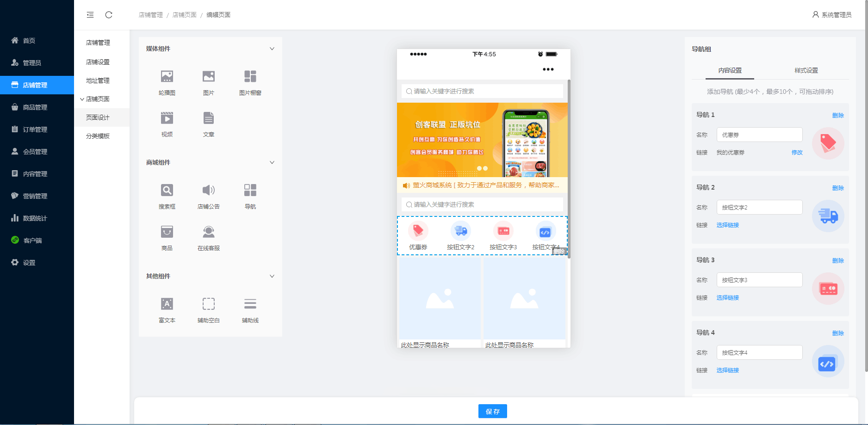
Task: Expand the 店铺页面 submenu item
Action: point(98,99)
